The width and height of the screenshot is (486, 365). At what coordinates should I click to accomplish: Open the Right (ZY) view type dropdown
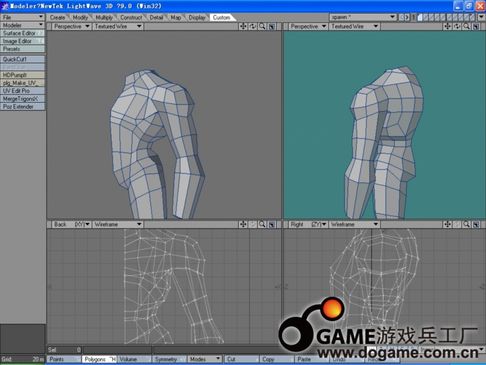coord(308,224)
